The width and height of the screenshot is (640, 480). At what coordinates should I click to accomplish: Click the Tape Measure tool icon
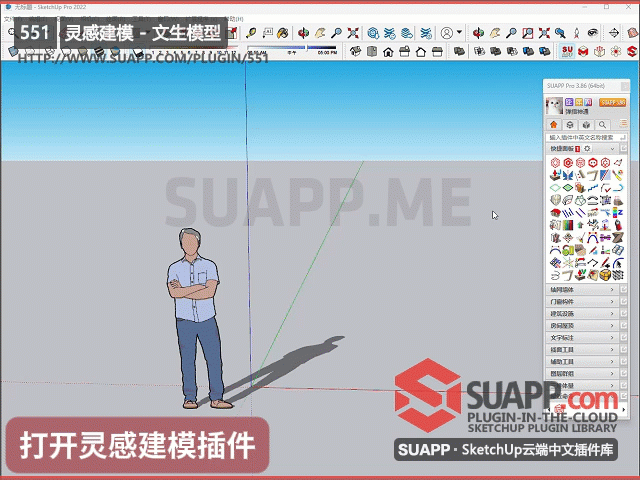click(x=252, y=32)
